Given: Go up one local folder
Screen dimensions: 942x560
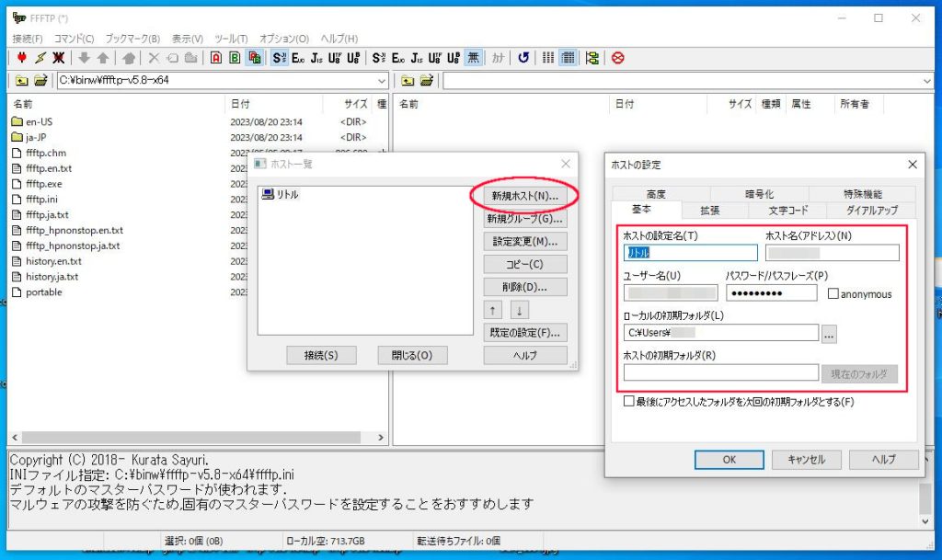Looking at the screenshot, I should pyautogui.click(x=22, y=81).
